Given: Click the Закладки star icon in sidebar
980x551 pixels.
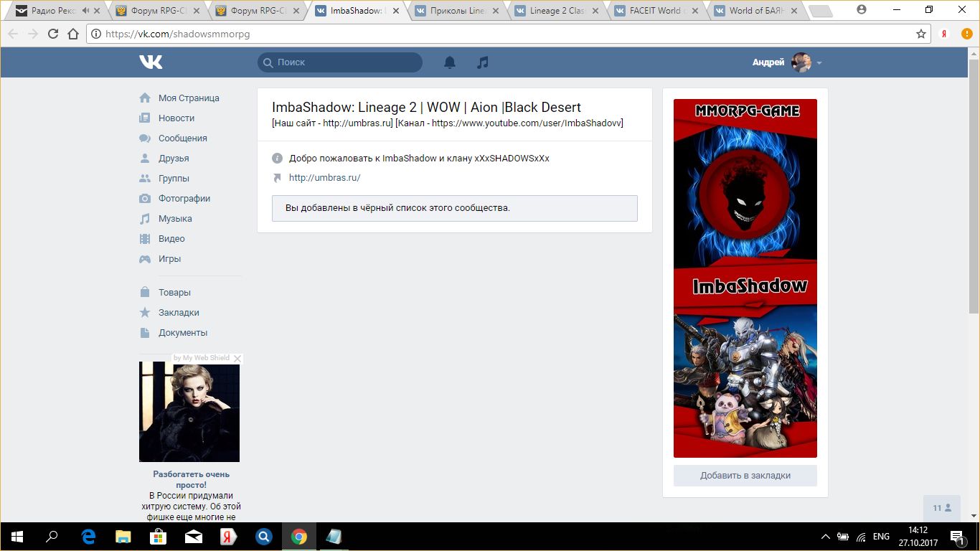Looking at the screenshot, I should tap(145, 313).
